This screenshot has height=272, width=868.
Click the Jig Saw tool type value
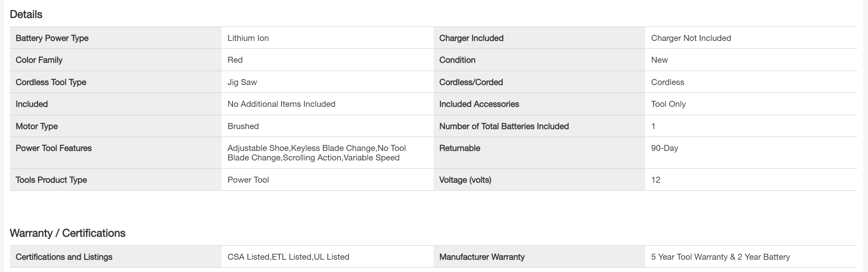(242, 82)
